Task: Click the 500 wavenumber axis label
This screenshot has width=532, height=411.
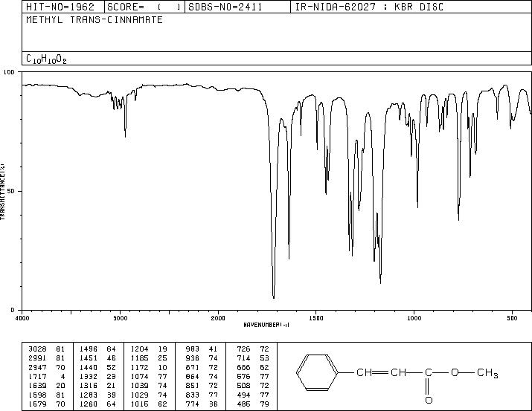Action: pos(512,318)
